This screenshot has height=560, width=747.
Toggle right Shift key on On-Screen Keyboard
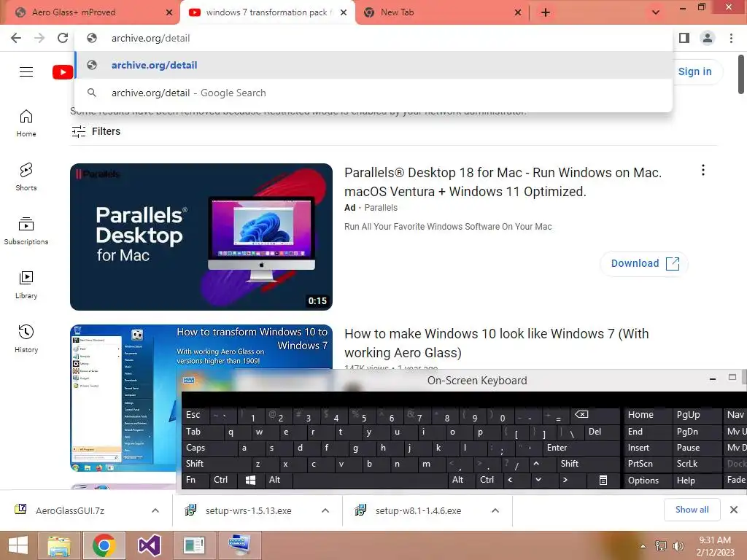588,464
